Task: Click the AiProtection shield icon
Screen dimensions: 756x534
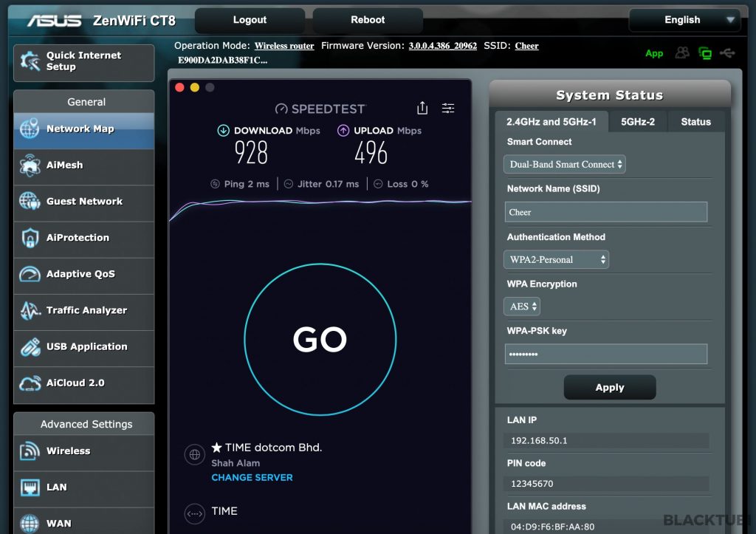Action: (30, 237)
